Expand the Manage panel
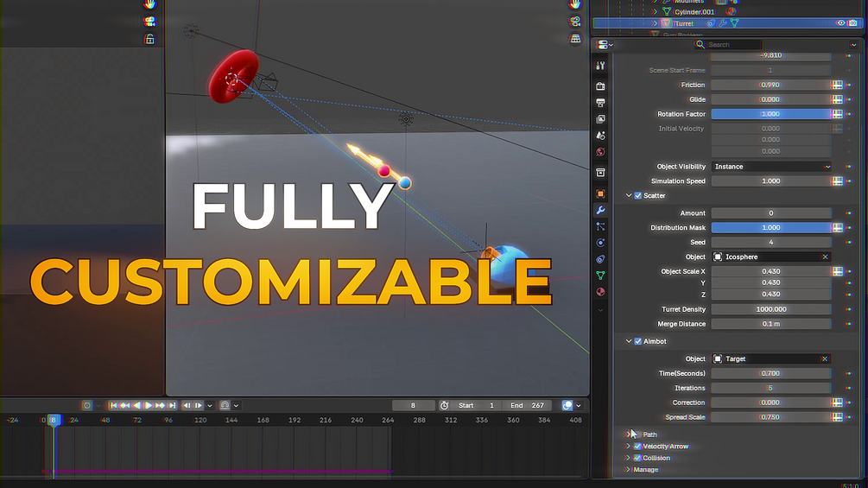The image size is (868, 488). [x=628, y=470]
